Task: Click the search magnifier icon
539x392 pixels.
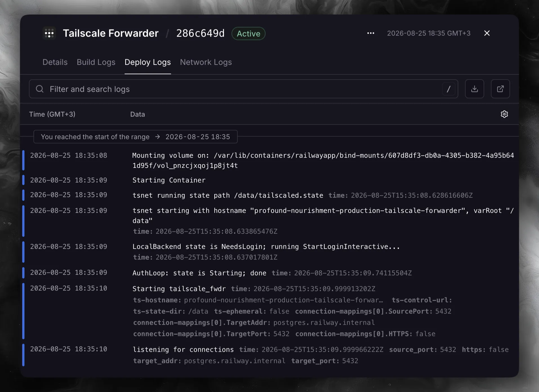Action: [40, 89]
